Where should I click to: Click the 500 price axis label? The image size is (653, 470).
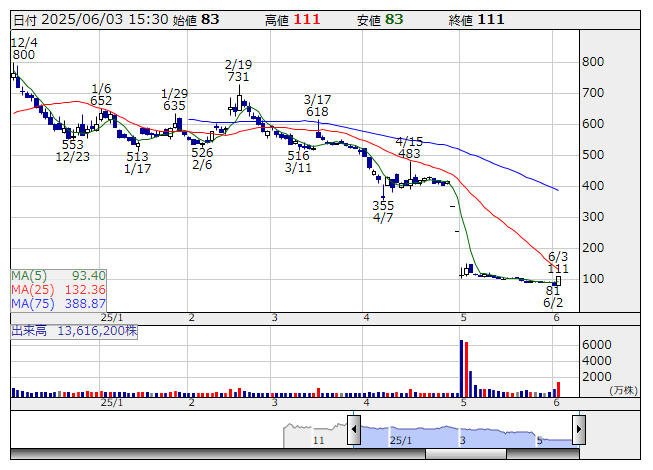[x=593, y=155]
